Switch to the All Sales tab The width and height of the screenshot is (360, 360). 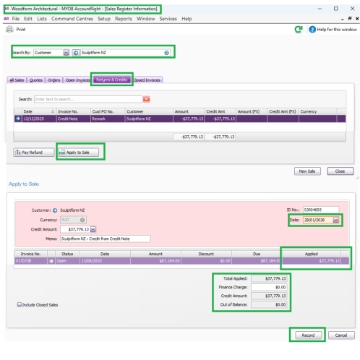coord(16,80)
